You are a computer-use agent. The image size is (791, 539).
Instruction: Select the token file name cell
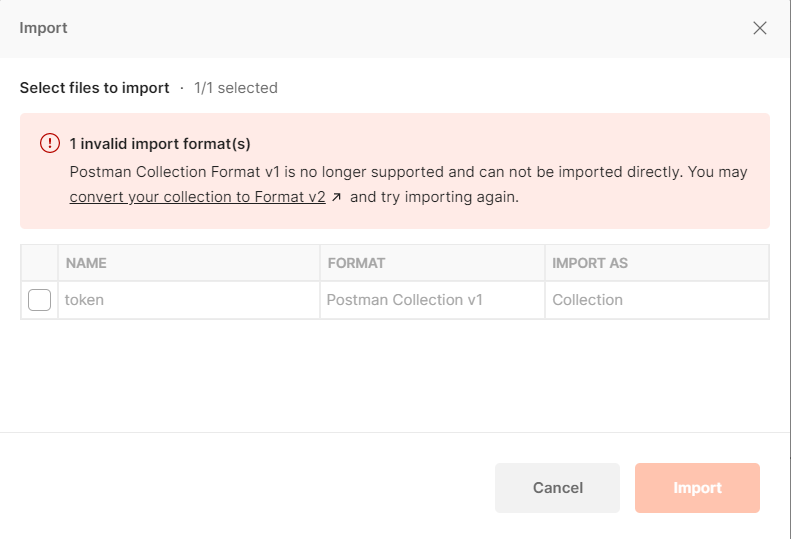85,300
